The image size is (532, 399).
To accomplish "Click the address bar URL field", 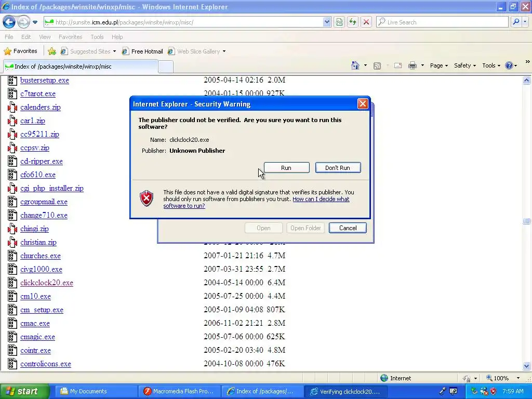I will (183, 22).
